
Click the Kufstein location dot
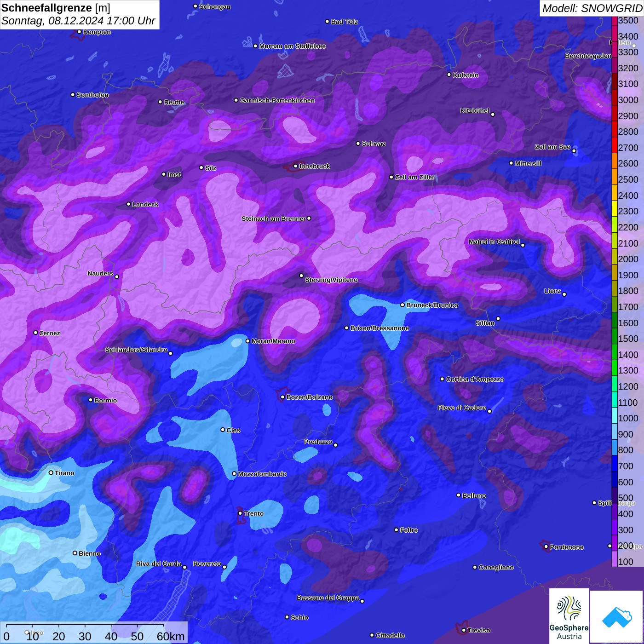pyautogui.click(x=449, y=75)
